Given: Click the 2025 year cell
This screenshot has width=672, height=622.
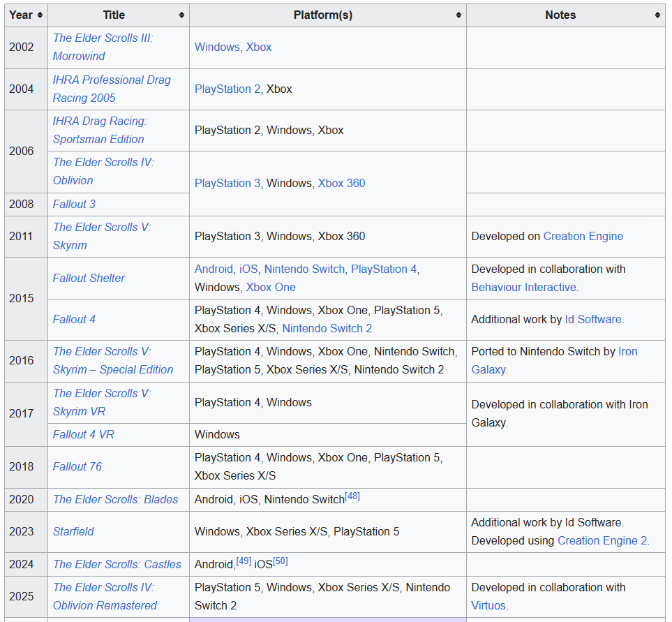Looking at the screenshot, I should [x=26, y=596].
